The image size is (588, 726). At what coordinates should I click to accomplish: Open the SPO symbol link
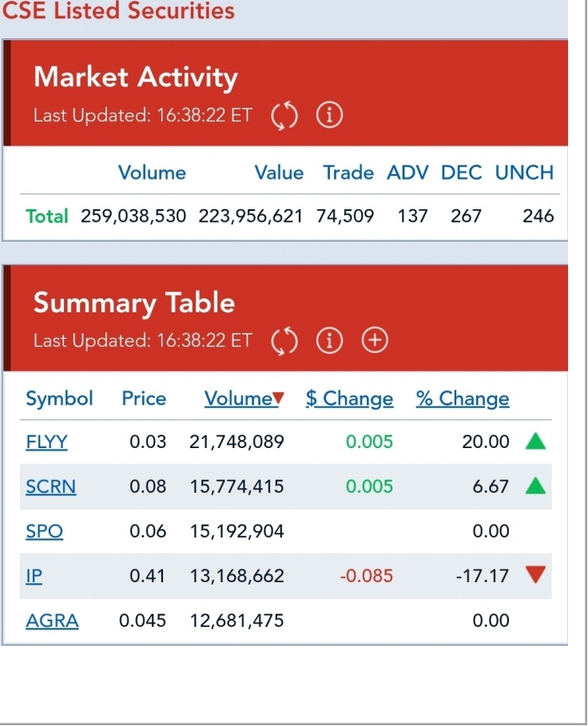(44, 531)
